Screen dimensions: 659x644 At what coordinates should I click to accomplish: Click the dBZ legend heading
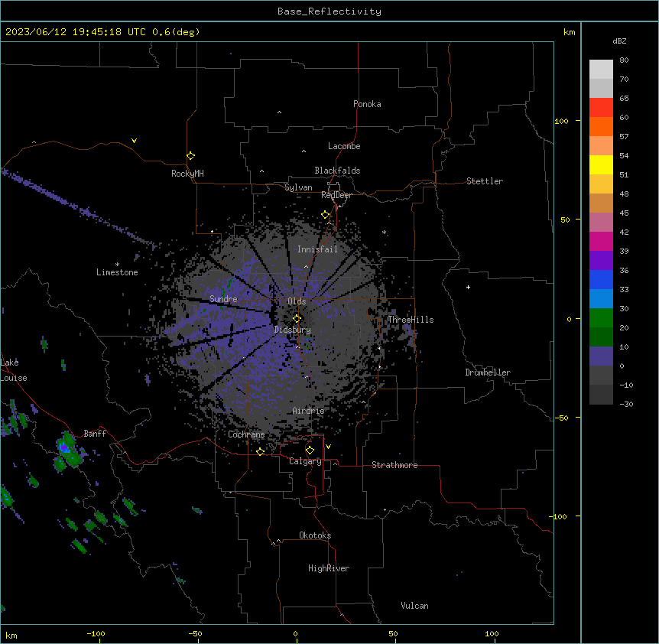619,41
